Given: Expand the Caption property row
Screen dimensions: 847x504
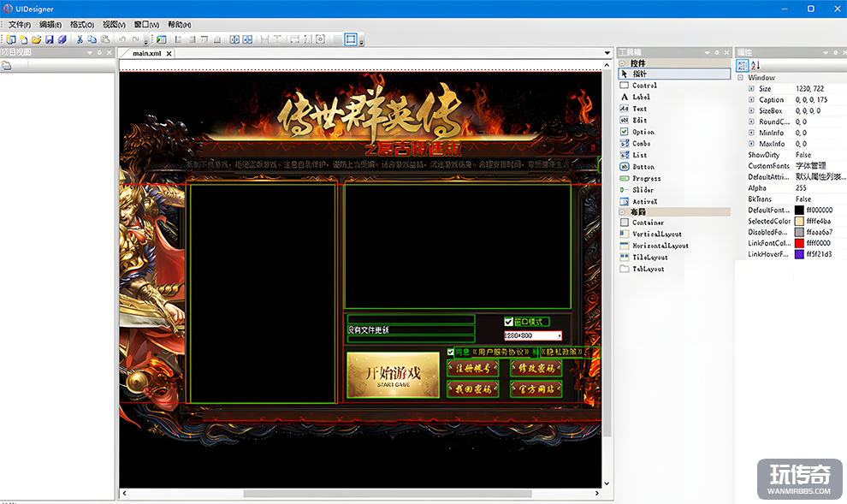Looking at the screenshot, I should 751,100.
